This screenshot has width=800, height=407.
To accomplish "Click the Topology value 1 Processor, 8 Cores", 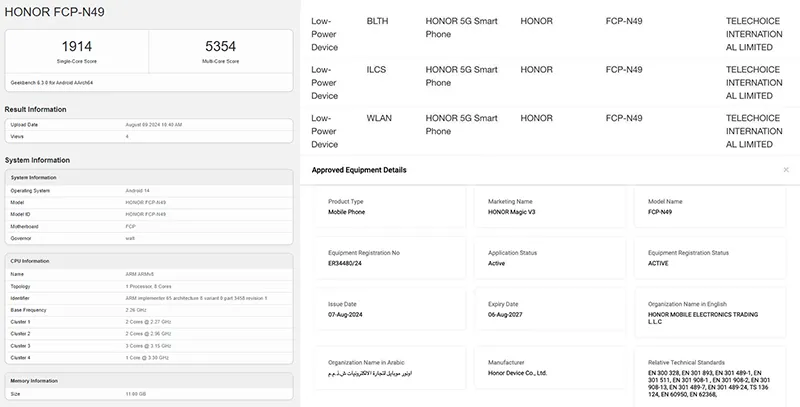I will [148, 287].
